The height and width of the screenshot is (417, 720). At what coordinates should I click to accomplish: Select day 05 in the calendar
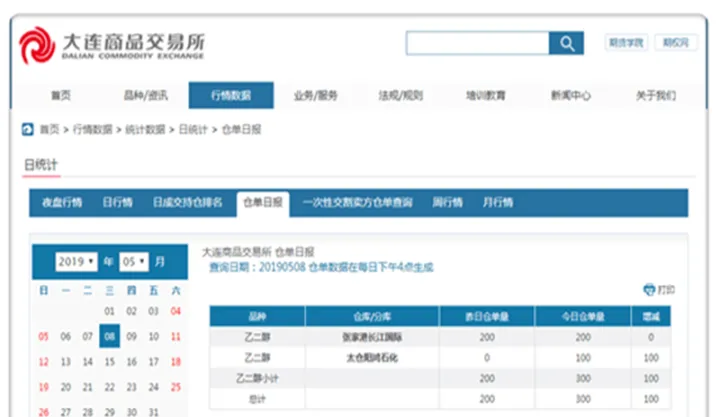click(44, 337)
